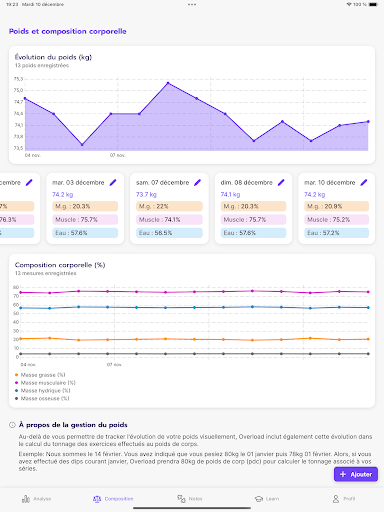Select the peak point on weight chart
The width and height of the screenshot is (384, 512).
click(168, 83)
